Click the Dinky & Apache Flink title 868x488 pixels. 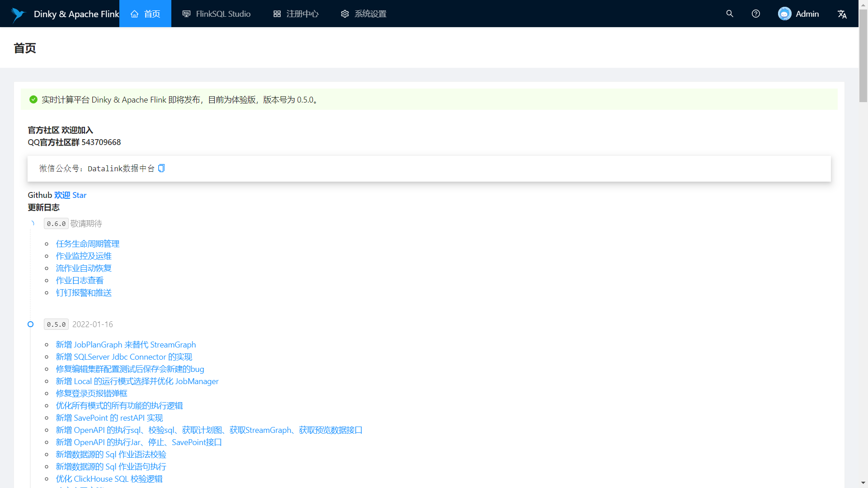[x=76, y=14]
